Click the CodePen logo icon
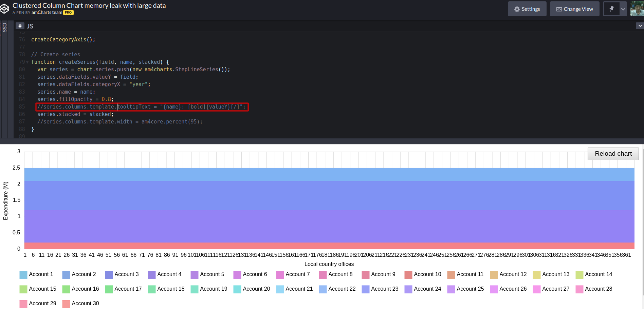 [4, 9]
